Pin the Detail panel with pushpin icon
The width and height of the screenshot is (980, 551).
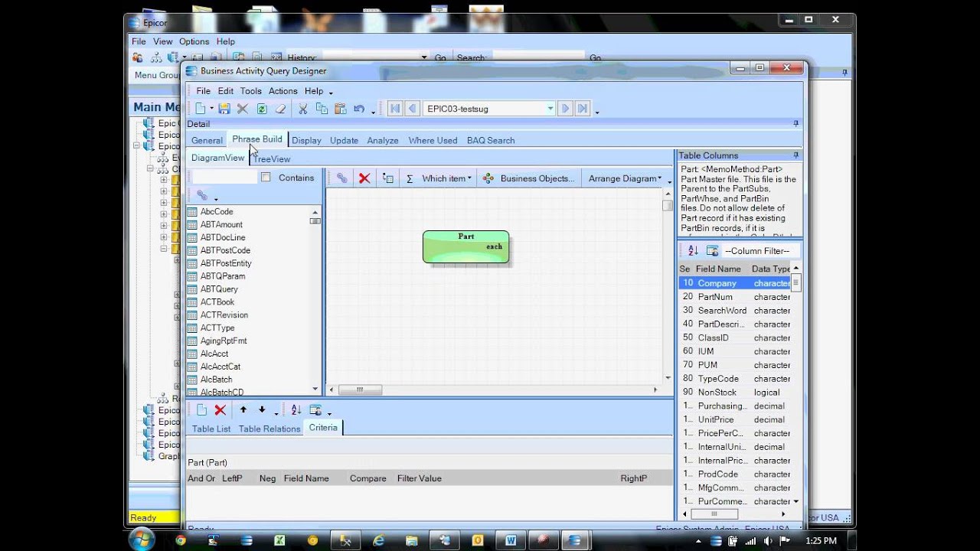[x=795, y=124]
